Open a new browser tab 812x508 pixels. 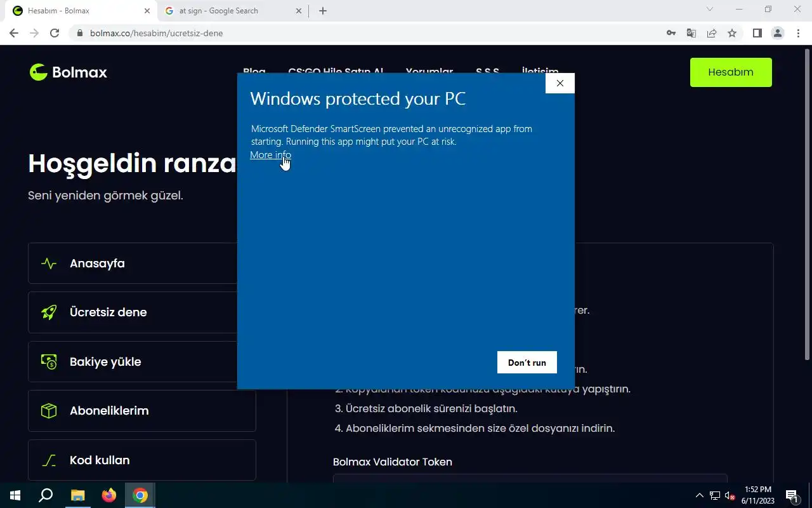323,11
